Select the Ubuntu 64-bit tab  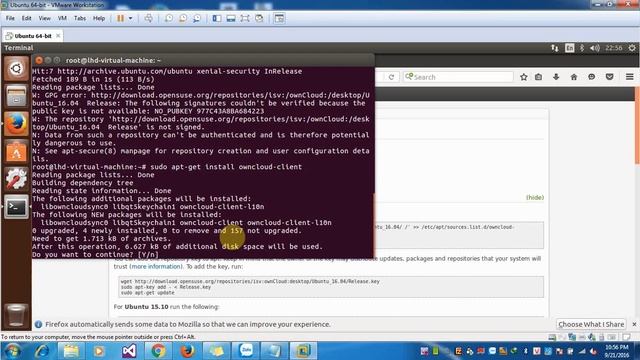click(33, 36)
